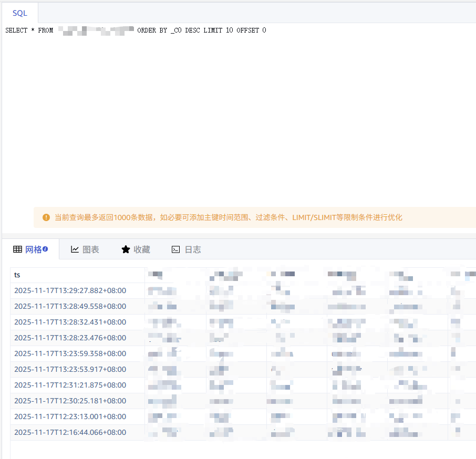Click the ts cell reading 13:23:53.917

click(70, 370)
